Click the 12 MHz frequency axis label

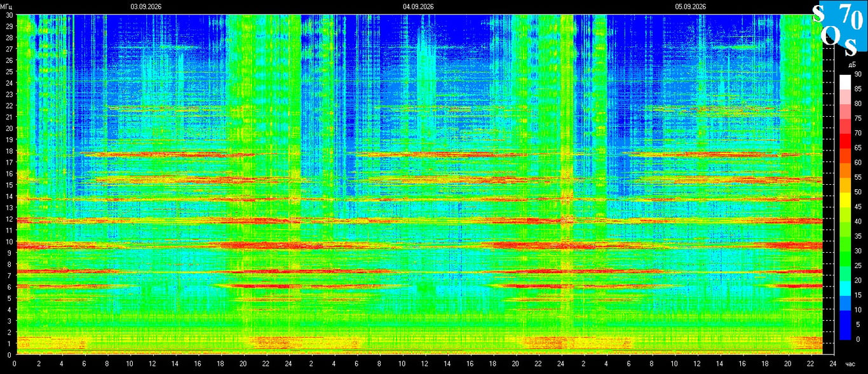(9, 218)
